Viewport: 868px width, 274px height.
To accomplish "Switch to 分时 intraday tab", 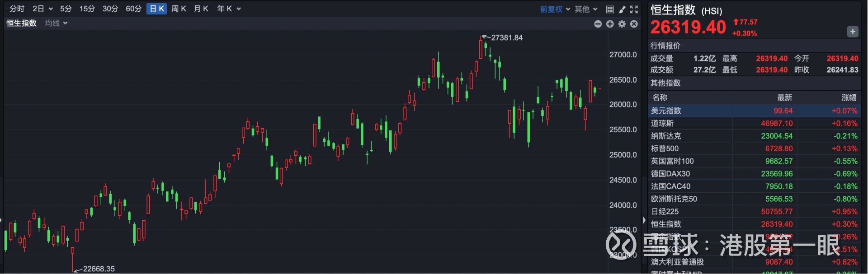I will 17,9.
